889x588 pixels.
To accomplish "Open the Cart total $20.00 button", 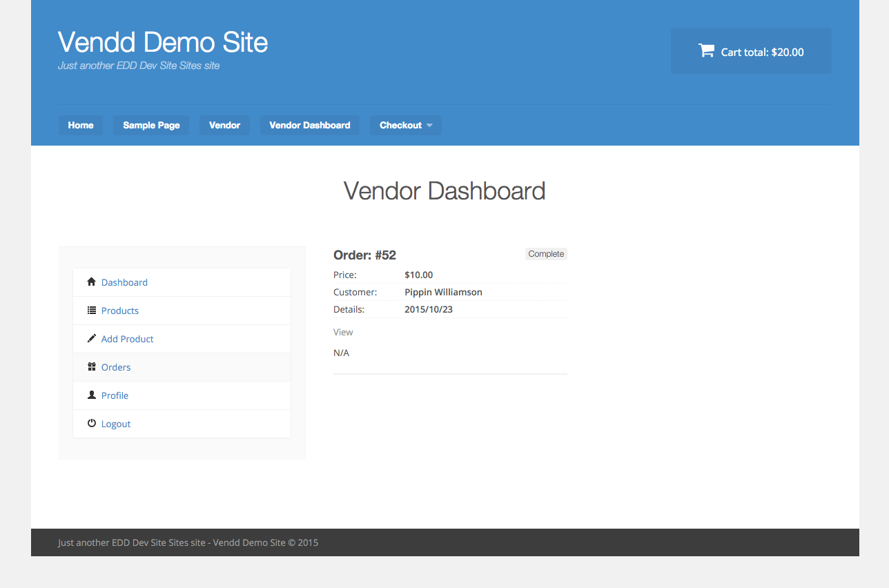I will [751, 51].
